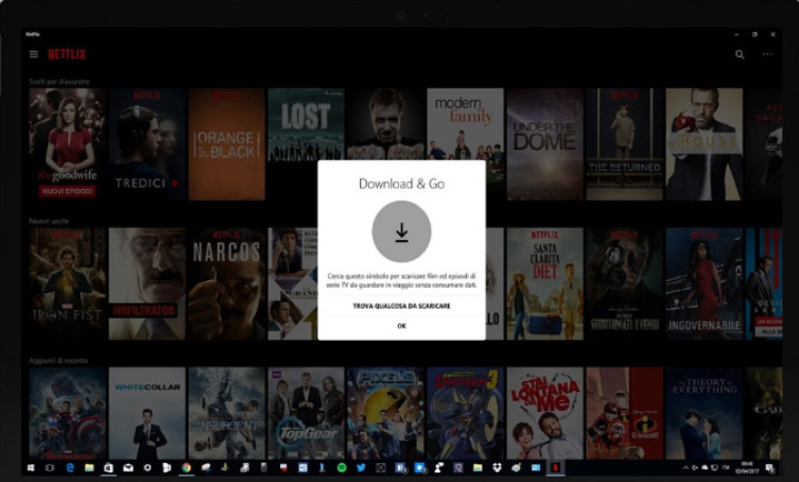Select the Top Gear poster

306,413
